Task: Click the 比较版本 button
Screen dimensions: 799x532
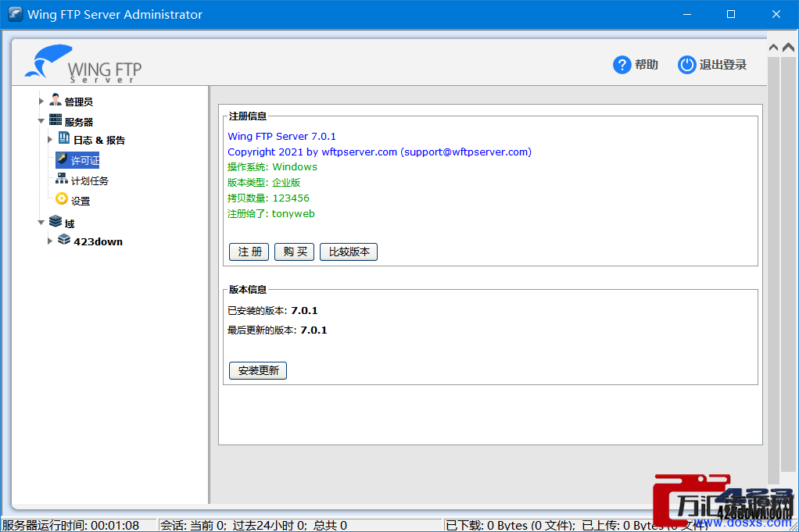Action: 349,252
